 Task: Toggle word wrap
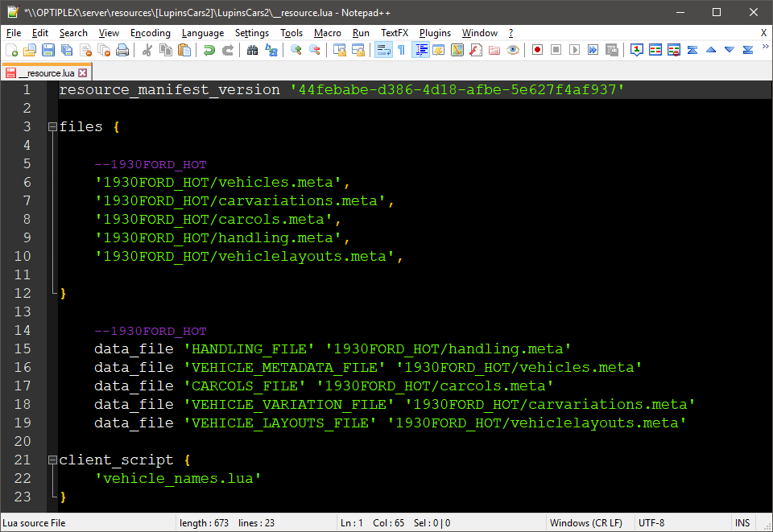[383, 50]
